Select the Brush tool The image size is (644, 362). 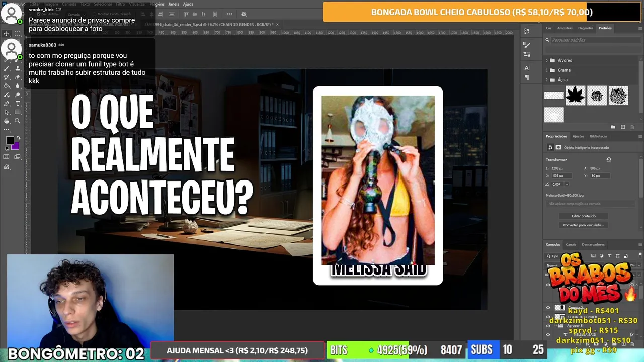click(x=7, y=68)
